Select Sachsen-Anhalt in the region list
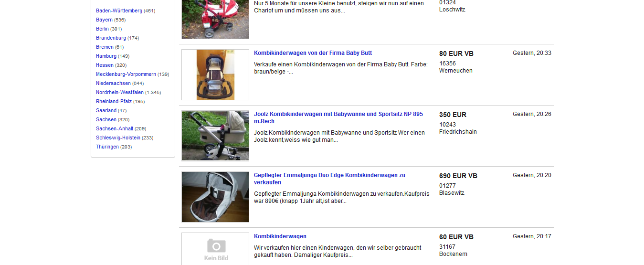This screenshot has height=265, width=644. [115, 128]
